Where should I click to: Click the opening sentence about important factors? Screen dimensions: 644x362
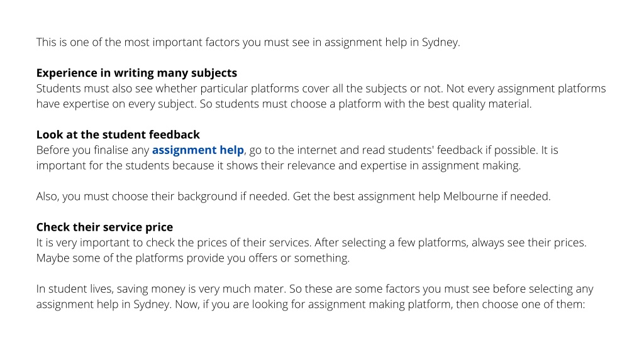point(248,42)
